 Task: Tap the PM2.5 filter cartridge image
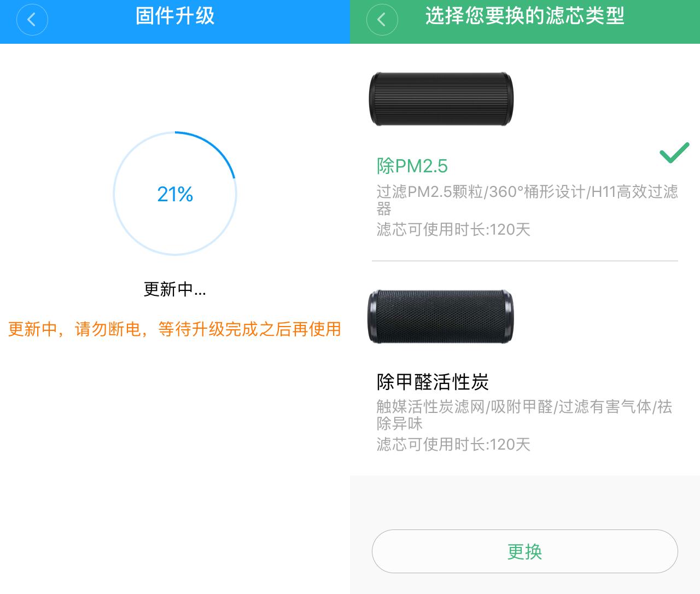(x=441, y=98)
